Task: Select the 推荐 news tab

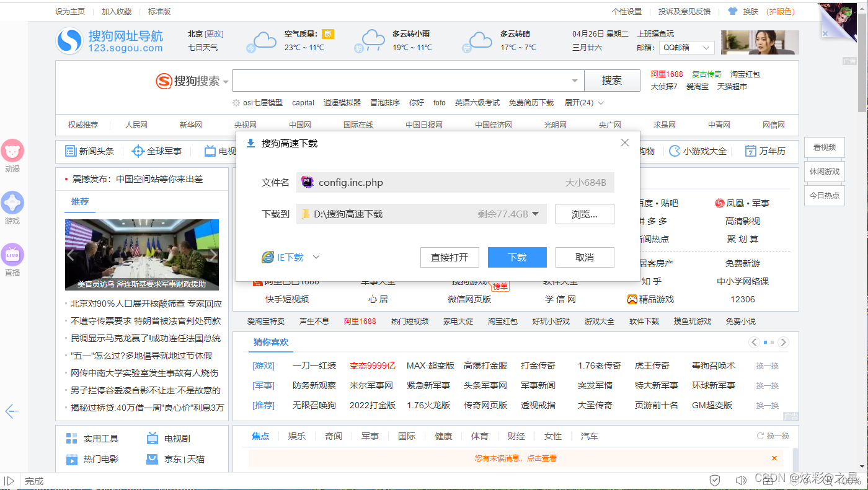Action: coord(80,202)
